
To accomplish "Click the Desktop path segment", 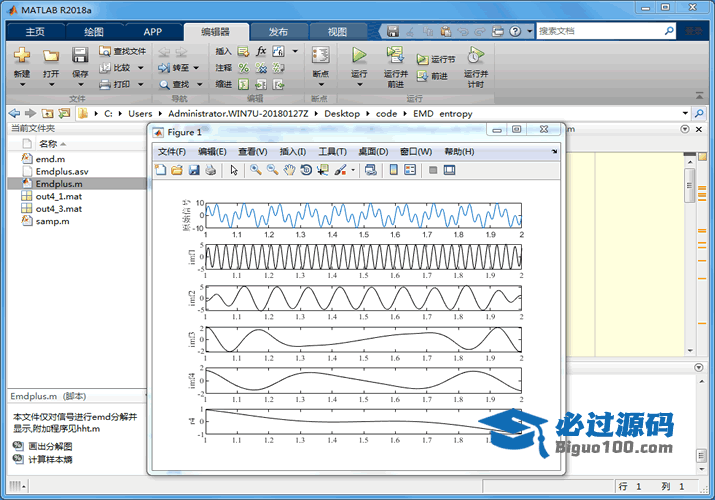I will [x=342, y=114].
